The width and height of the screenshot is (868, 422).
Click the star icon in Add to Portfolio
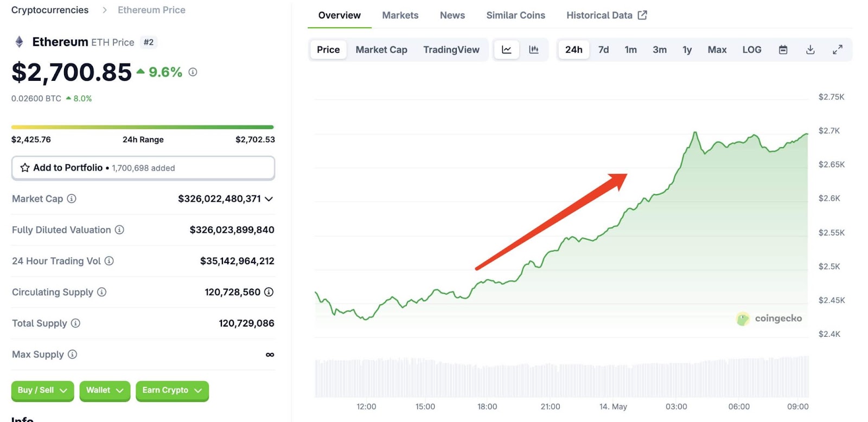(25, 168)
